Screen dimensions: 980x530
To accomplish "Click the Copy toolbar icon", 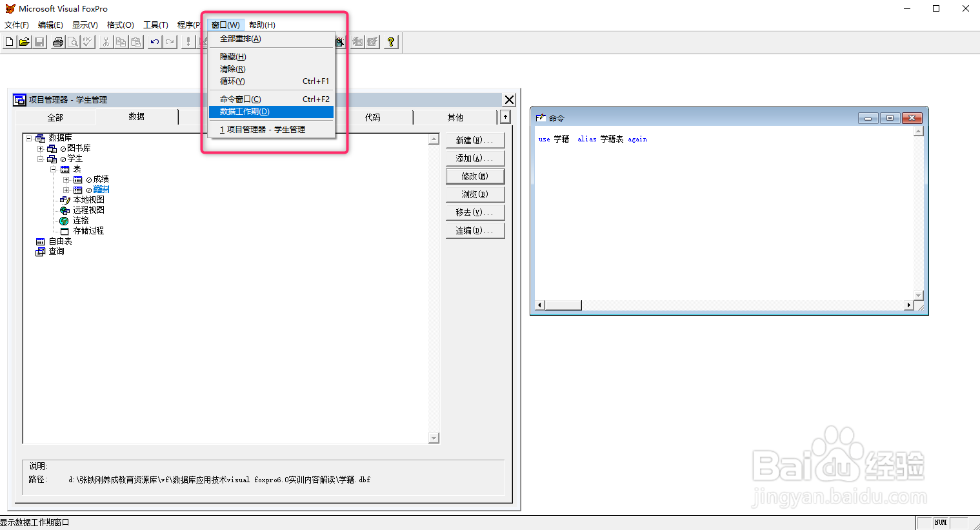I will click(121, 42).
